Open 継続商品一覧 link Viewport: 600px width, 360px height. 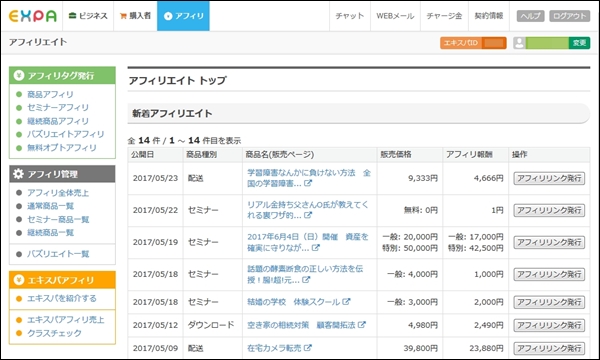[50, 232]
